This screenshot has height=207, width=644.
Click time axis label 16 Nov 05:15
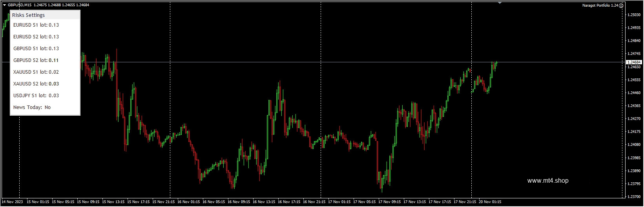(214, 202)
